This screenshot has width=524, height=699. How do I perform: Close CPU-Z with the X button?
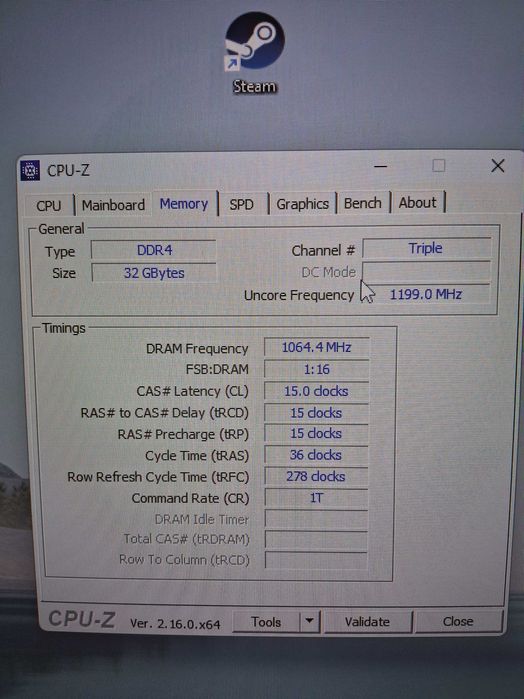tap(498, 166)
